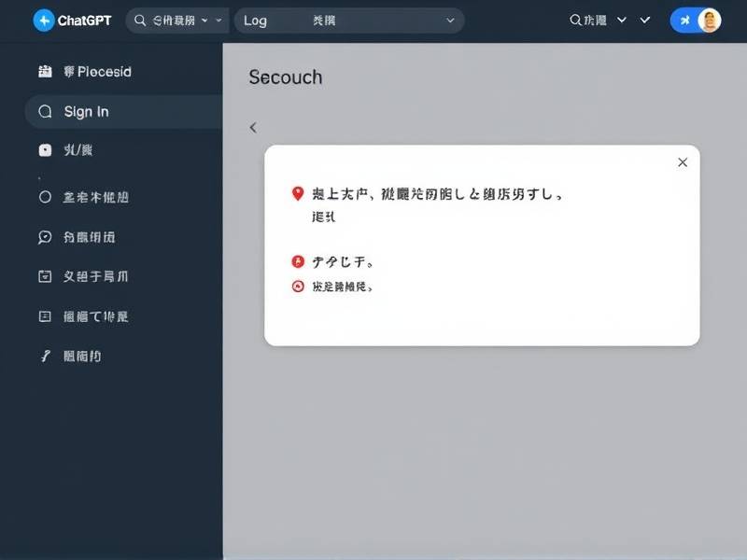Click the list panel icon in sidebar
Screen dimensions: 747x560
coord(45,316)
